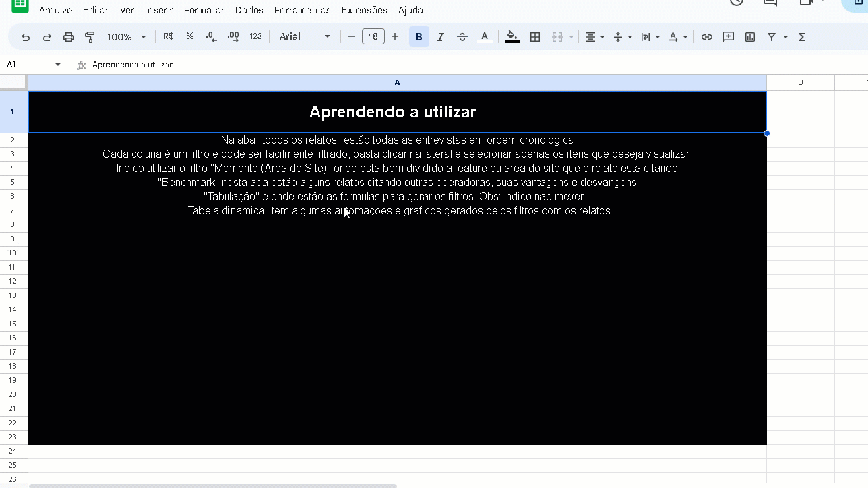The image size is (868, 488).
Task: Open the Editar menu
Action: click(x=96, y=10)
